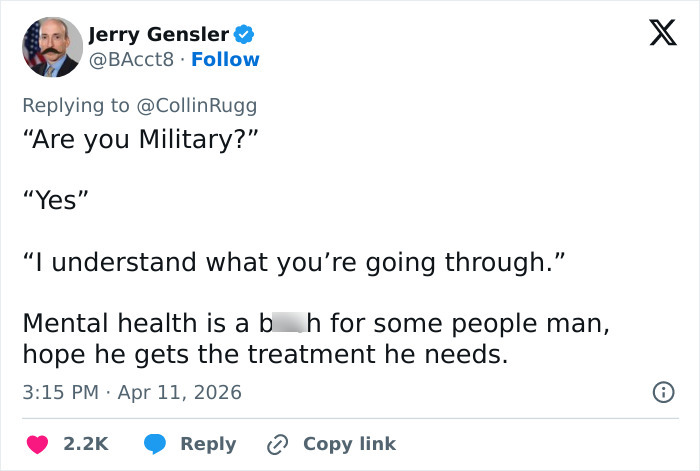700x471 pixels.
Task: Click the "Yes" quote line
Action: (56, 201)
